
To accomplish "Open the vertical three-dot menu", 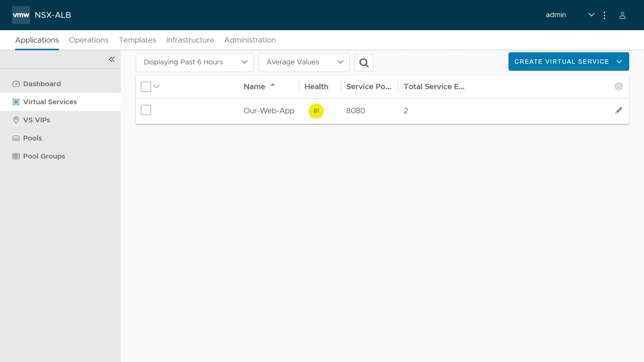I will (604, 15).
